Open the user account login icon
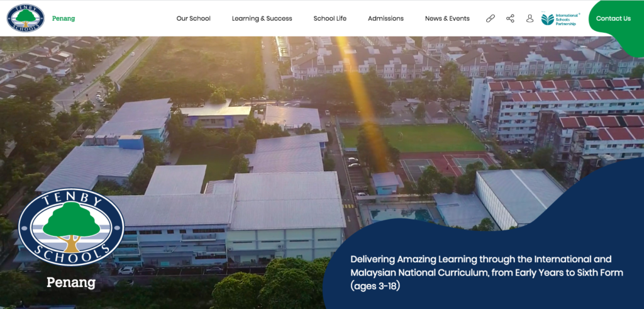644x309 pixels. point(530,18)
